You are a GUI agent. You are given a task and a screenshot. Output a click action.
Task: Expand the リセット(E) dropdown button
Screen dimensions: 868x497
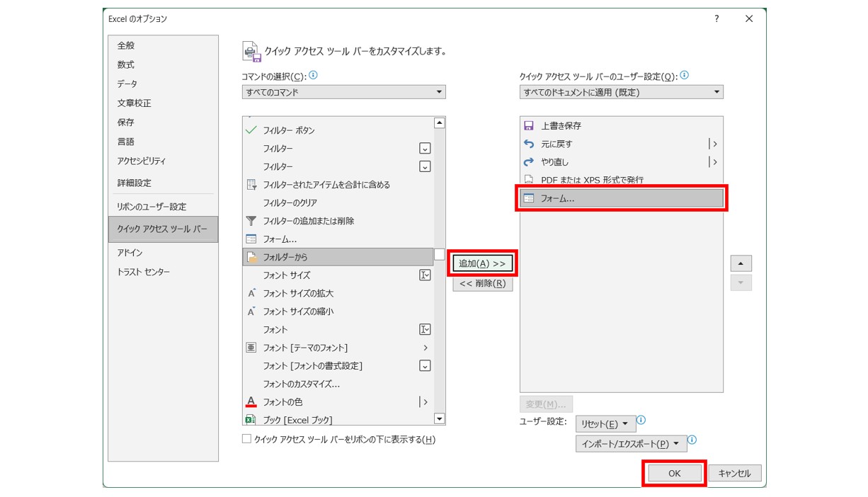tap(605, 424)
